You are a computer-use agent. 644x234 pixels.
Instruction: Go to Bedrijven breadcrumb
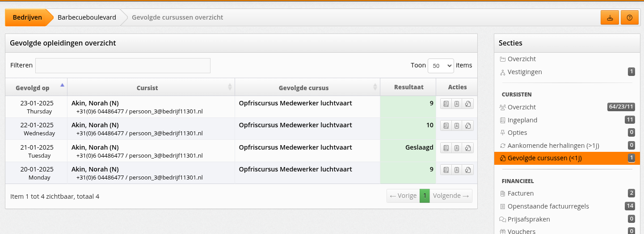(x=27, y=17)
